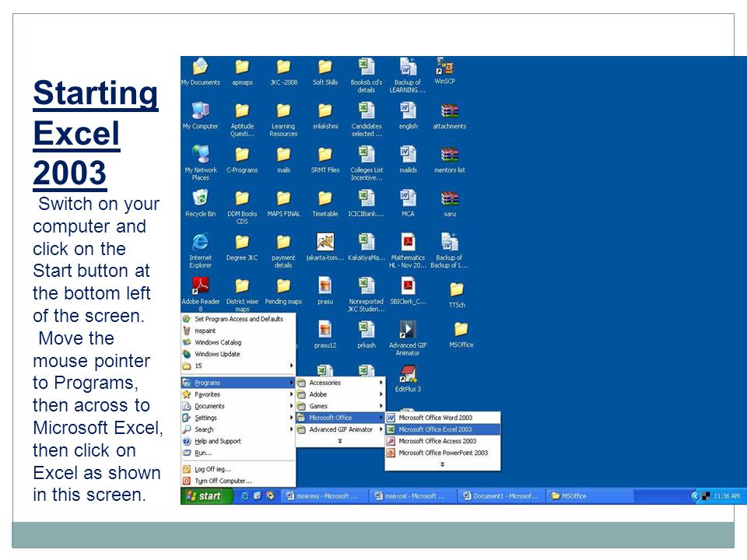The height and width of the screenshot is (560, 747).
Task: Select Log Off in the Start menu
Action: point(238,469)
